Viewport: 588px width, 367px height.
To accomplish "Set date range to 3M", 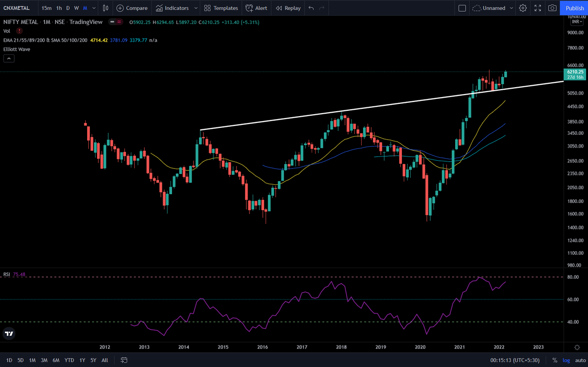I will [x=44, y=360].
